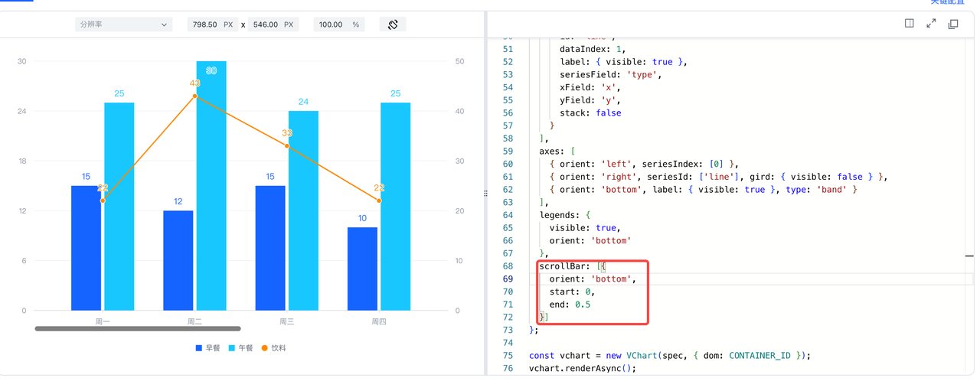The image size is (980, 391).
Task: Click the chevron arrow in 分辨率 selector
Action: click(x=164, y=24)
